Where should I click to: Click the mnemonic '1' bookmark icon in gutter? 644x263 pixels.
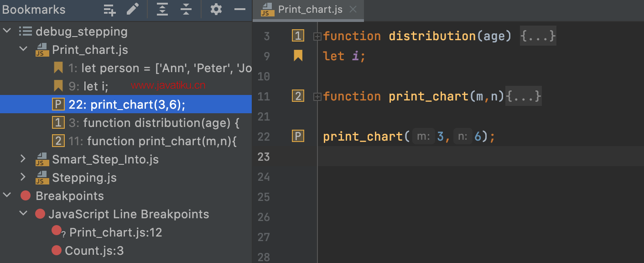(x=298, y=36)
